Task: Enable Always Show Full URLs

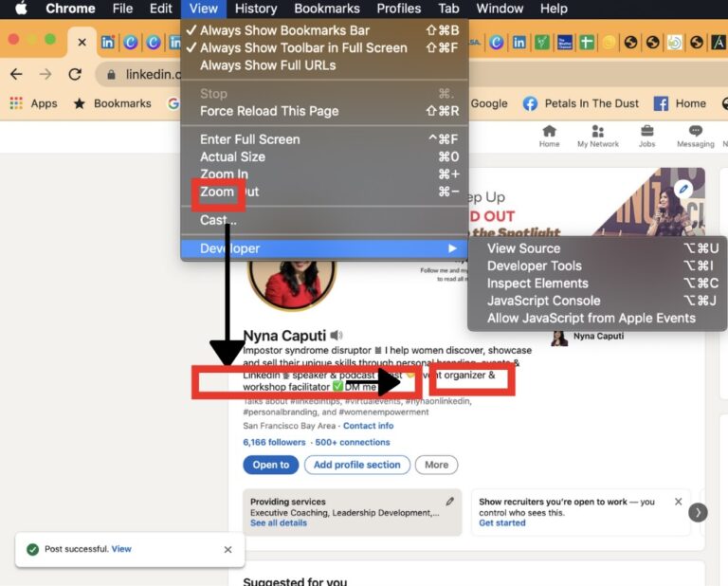Action: pyautogui.click(x=324, y=65)
